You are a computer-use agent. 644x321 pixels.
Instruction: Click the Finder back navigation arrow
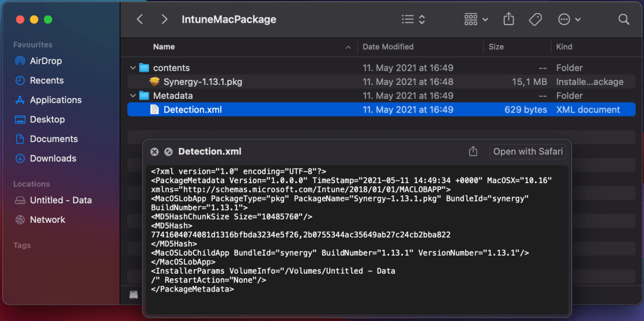click(x=140, y=20)
